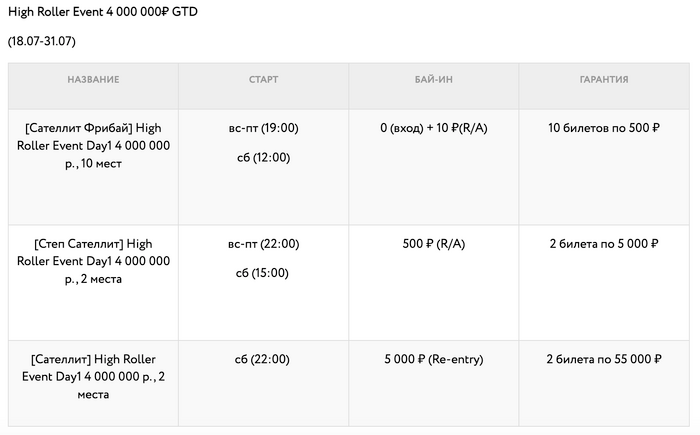Click the 5 000 ₽ (Re-entry) buy-in
This screenshot has width=700, height=435.
(433, 359)
